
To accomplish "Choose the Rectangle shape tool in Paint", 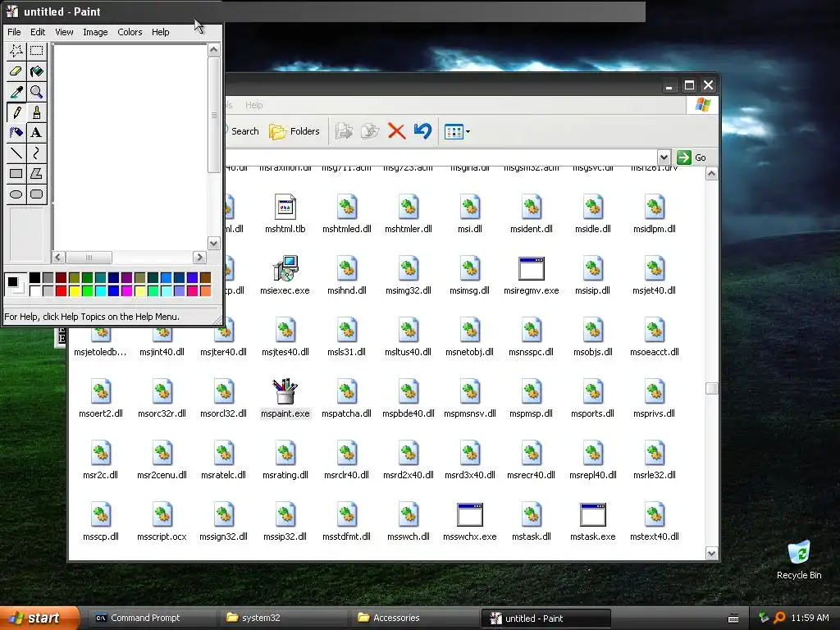I will (x=16, y=174).
